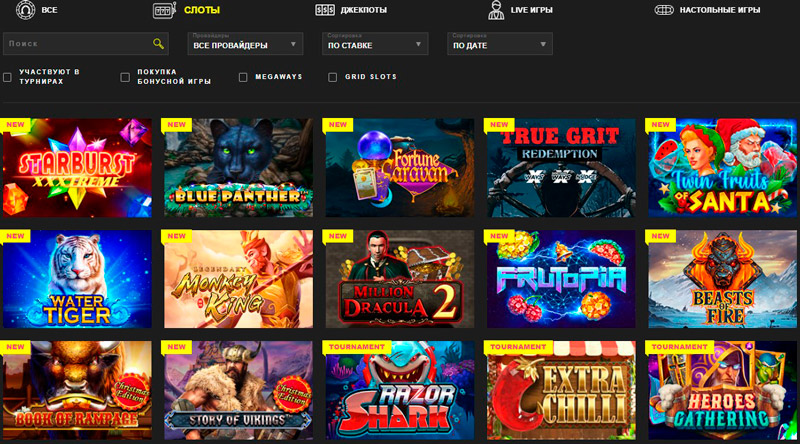Screen dimensions: 800x444
Task: Check the Megaways filter checkbox
Action: point(243,77)
